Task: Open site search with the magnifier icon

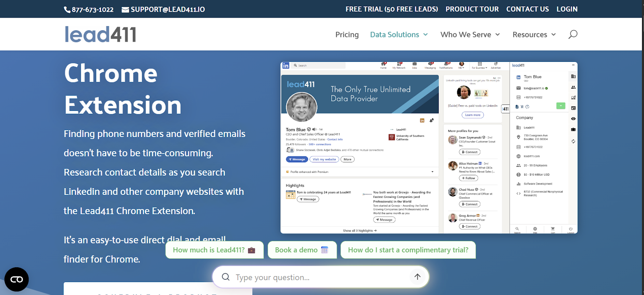Action: coord(573,35)
